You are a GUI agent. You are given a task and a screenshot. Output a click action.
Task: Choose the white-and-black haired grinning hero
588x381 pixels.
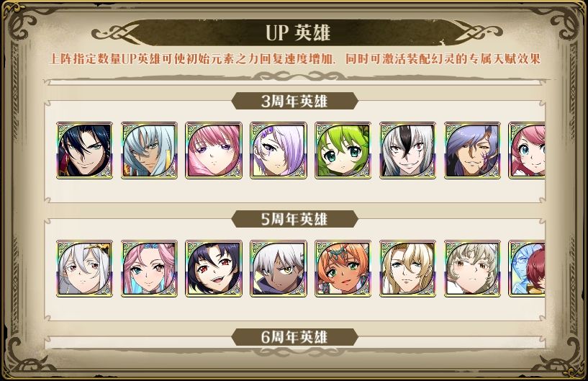click(407, 150)
